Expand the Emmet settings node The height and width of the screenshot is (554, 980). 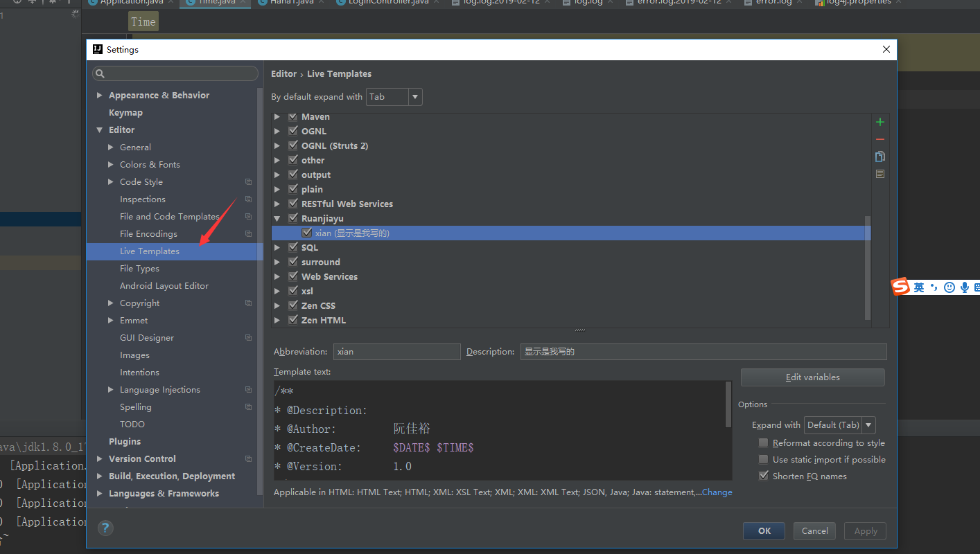click(x=111, y=321)
